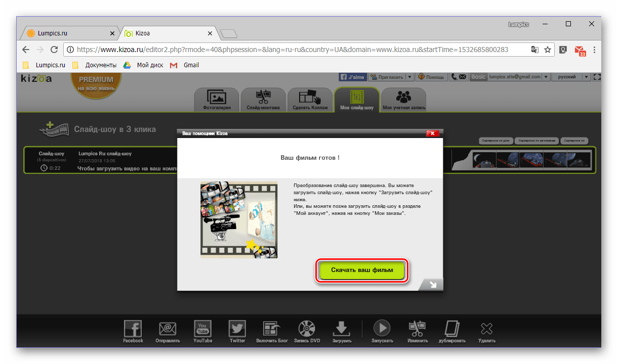The width and height of the screenshot is (620, 364).
Task: Click the Twitter share icon
Action: click(237, 329)
